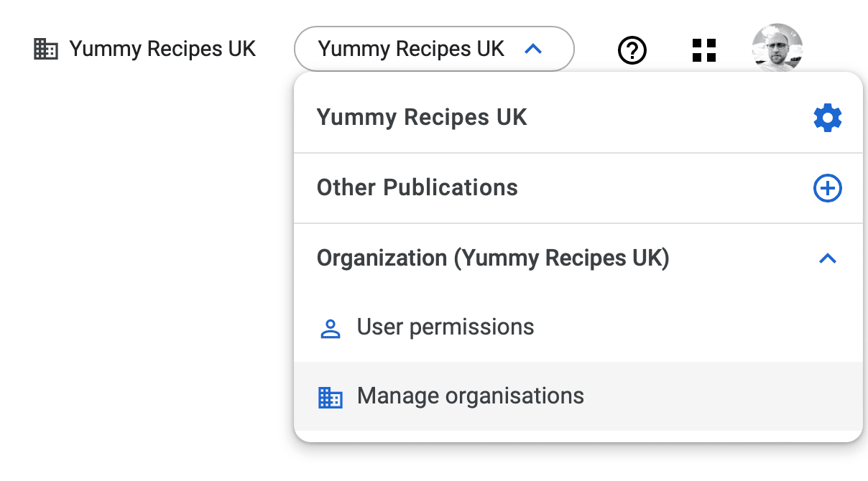Click the Yummy Recipes UK text inside the pill
868x481 pixels.
(411, 49)
